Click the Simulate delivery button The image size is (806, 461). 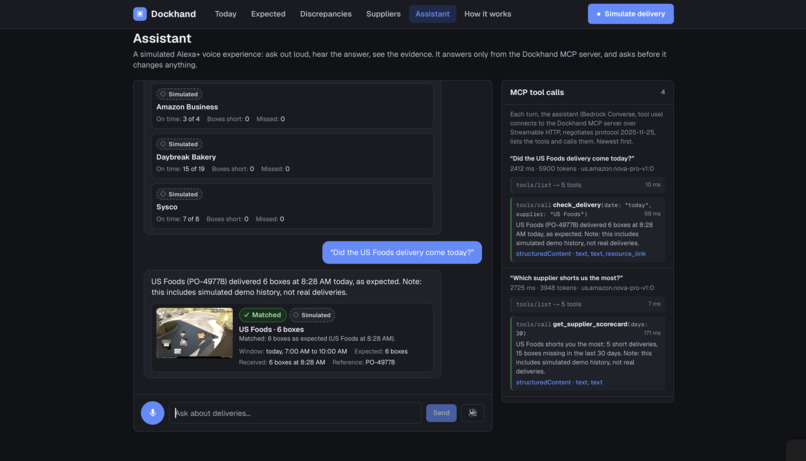tap(631, 14)
